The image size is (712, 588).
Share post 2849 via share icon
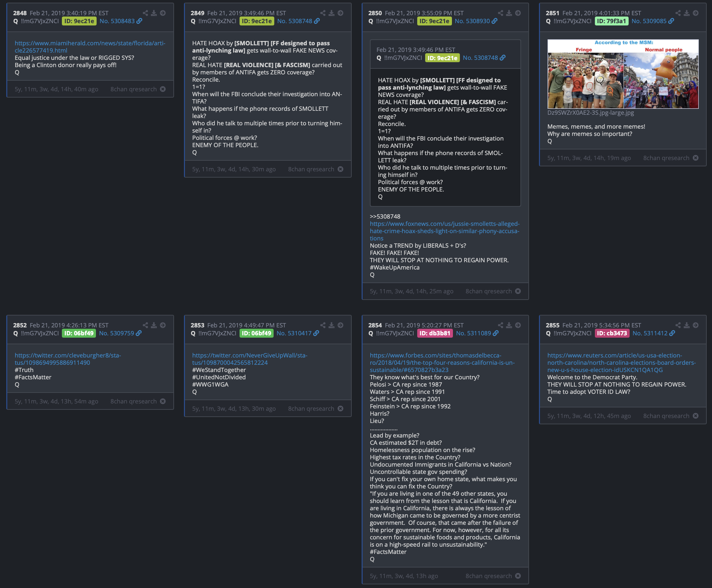click(x=323, y=13)
